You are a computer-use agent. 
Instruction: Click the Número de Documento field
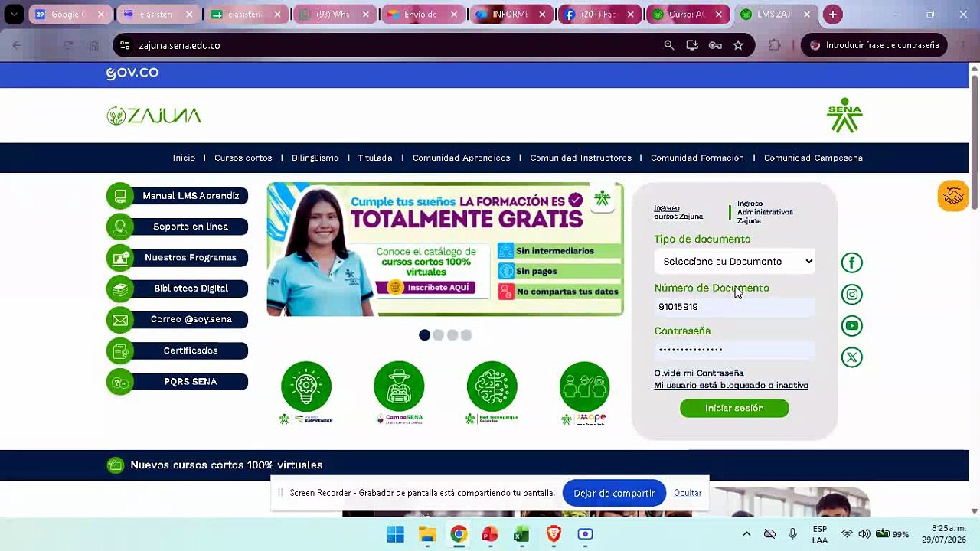tap(734, 307)
